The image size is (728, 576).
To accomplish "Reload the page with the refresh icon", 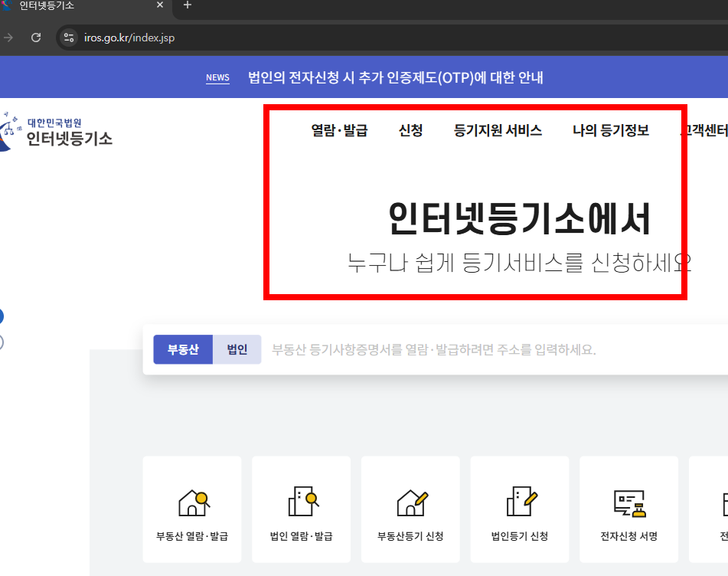I will click(x=35, y=37).
